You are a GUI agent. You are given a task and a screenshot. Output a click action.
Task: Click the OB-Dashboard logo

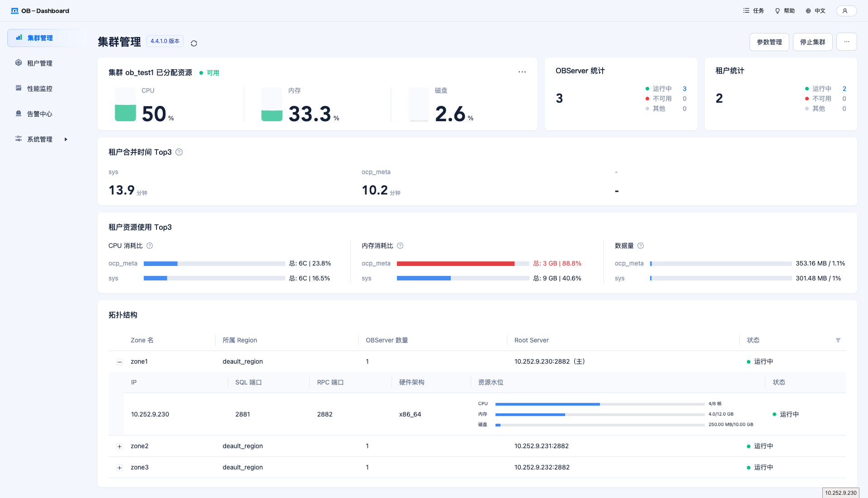click(40, 11)
